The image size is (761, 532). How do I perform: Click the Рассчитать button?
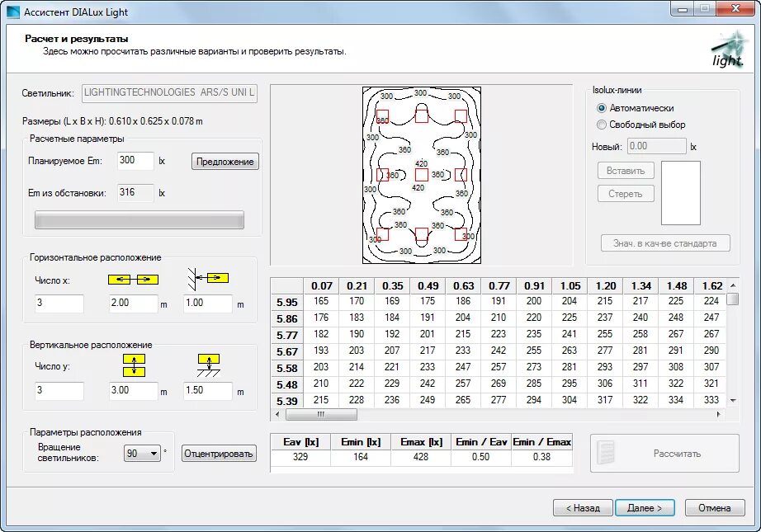coord(664,454)
